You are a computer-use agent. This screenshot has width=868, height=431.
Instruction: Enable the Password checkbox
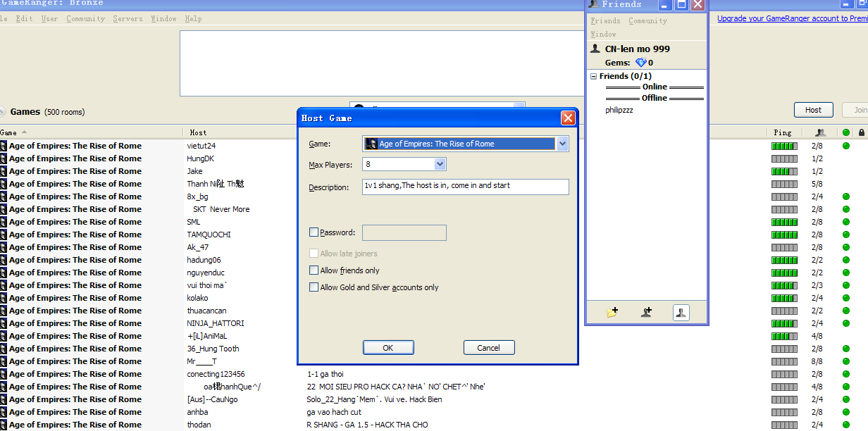(314, 232)
